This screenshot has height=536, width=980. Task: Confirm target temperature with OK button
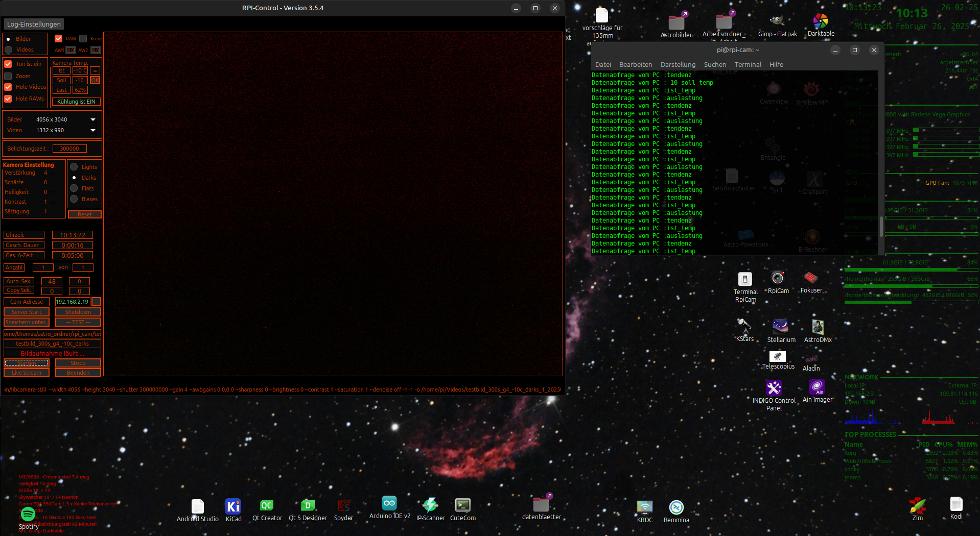95,81
